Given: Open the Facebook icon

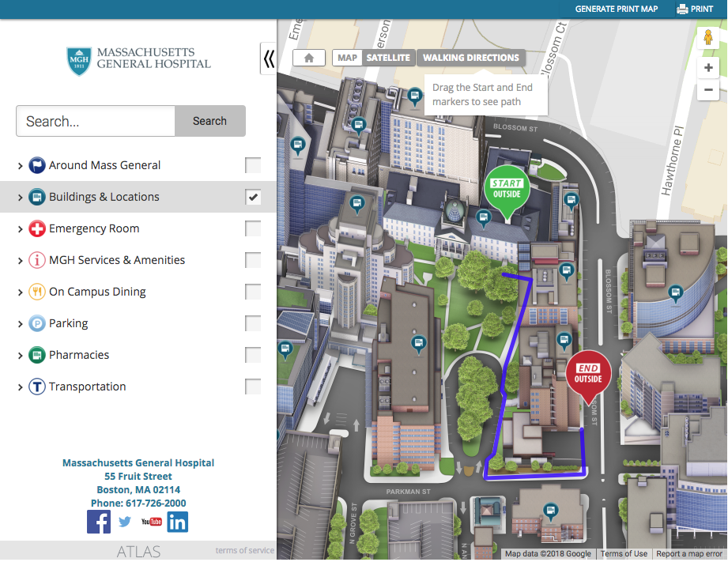Looking at the screenshot, I should coord(99,522).
